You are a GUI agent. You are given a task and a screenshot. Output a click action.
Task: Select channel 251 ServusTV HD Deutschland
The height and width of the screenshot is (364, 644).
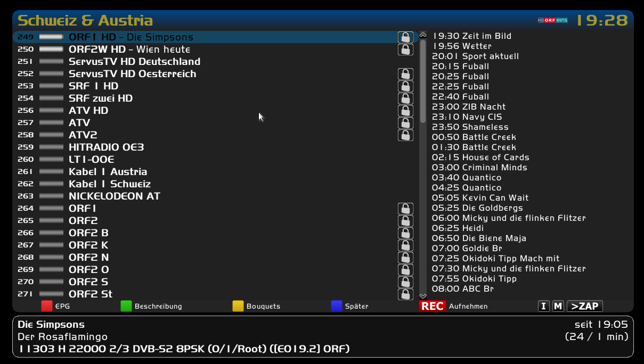[134, 62]
